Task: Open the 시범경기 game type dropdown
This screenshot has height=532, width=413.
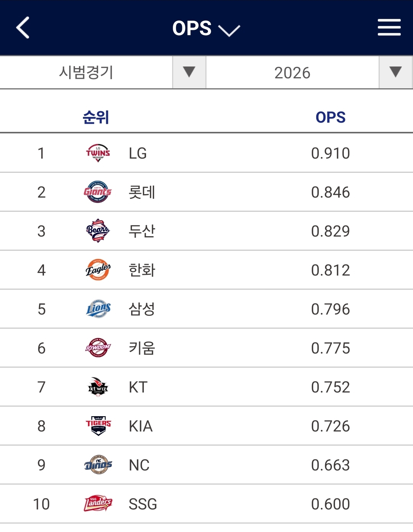Action: (189, 72)
